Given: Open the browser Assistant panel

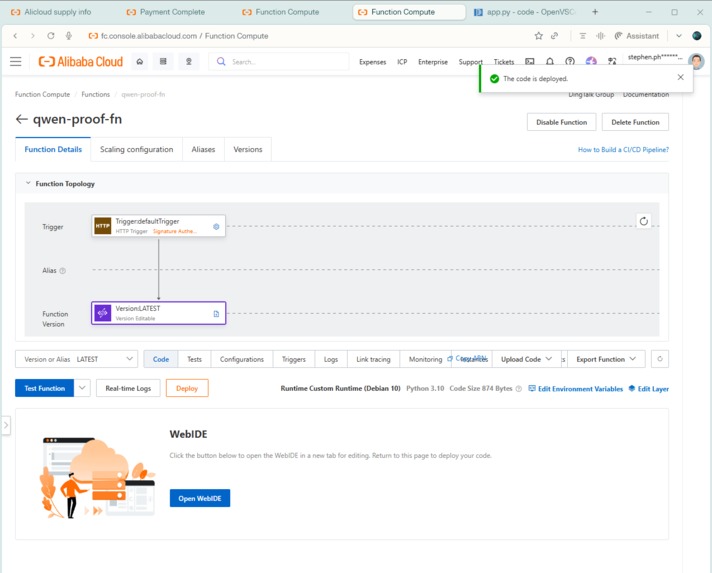Looking at the screenshot, I should point(636,36).
